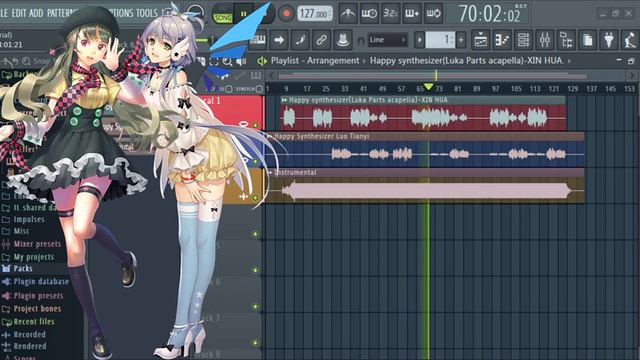Toggle mute on Track 7
Screen dimensions: 640x360
255,343
